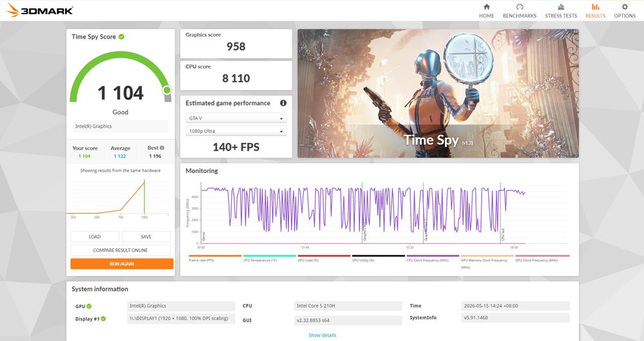Open the GTA V game dropdown
The image size is (644, 341).
point(236,118)
